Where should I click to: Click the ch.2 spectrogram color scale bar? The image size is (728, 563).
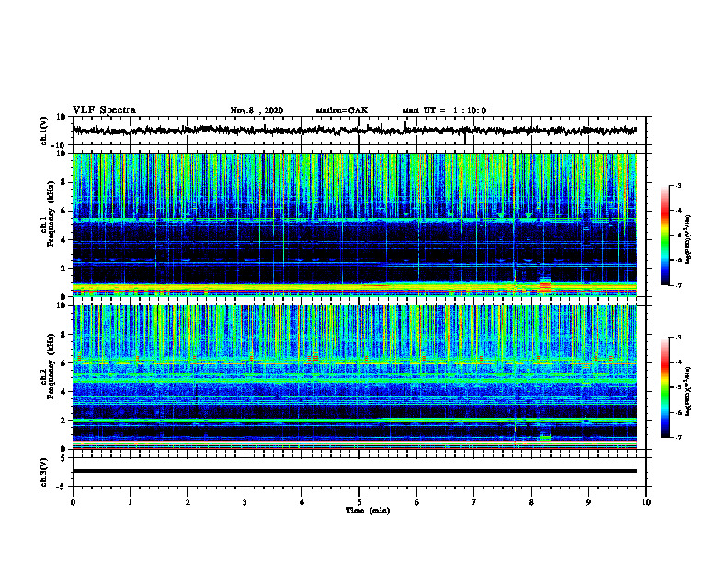click(x=665, y=387)
